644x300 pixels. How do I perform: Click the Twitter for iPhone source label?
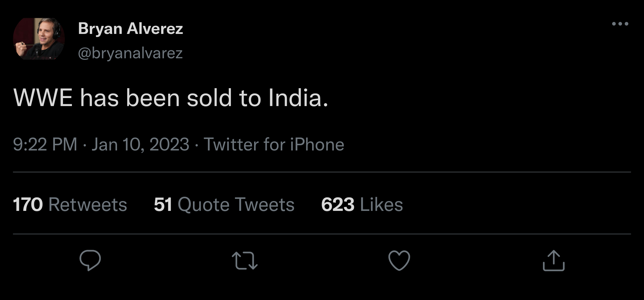click(x=274, y=144)
